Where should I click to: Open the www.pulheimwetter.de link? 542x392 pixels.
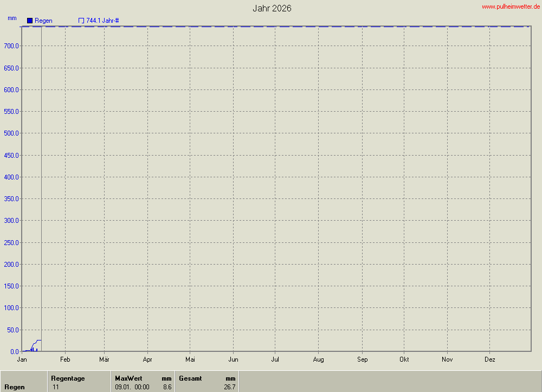pyautogui.click(x=511, y=7)
